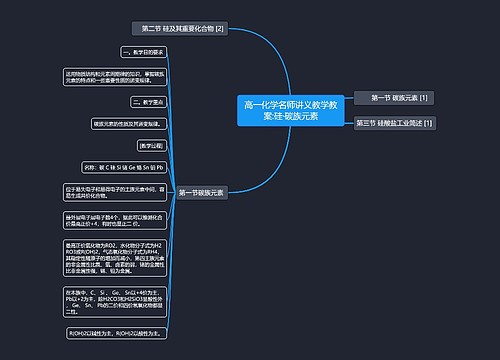
Task: Click the node 碳族元素的性质及其递变规律
Action: [x=129, y=124]
